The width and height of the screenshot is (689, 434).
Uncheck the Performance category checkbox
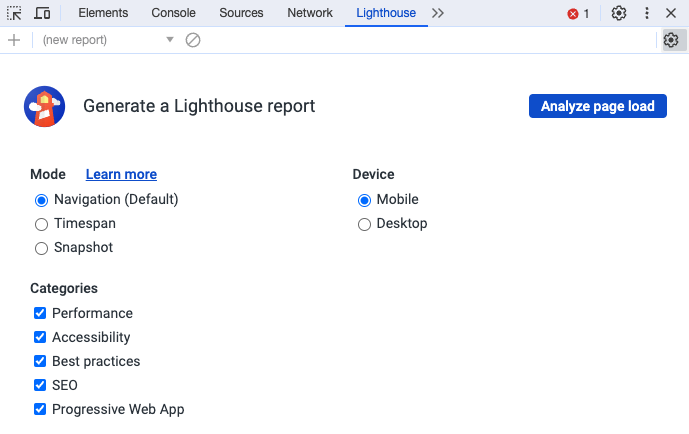[x=40, y=313]
